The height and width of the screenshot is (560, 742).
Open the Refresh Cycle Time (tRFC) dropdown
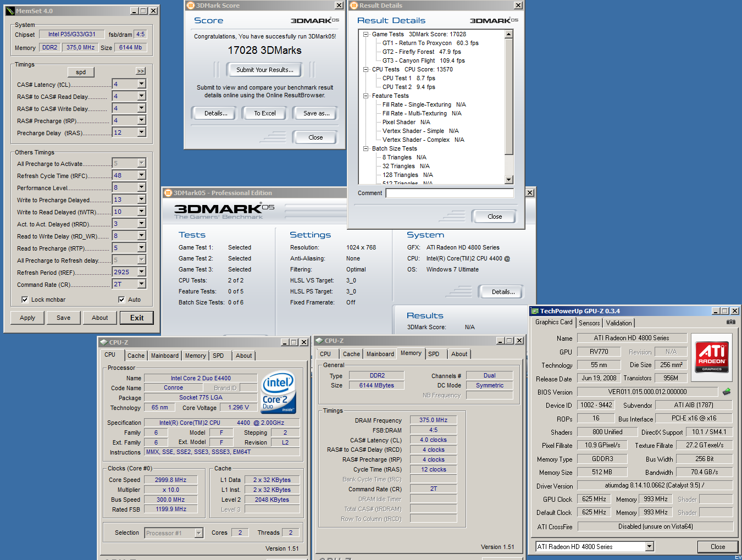[142, 175]
